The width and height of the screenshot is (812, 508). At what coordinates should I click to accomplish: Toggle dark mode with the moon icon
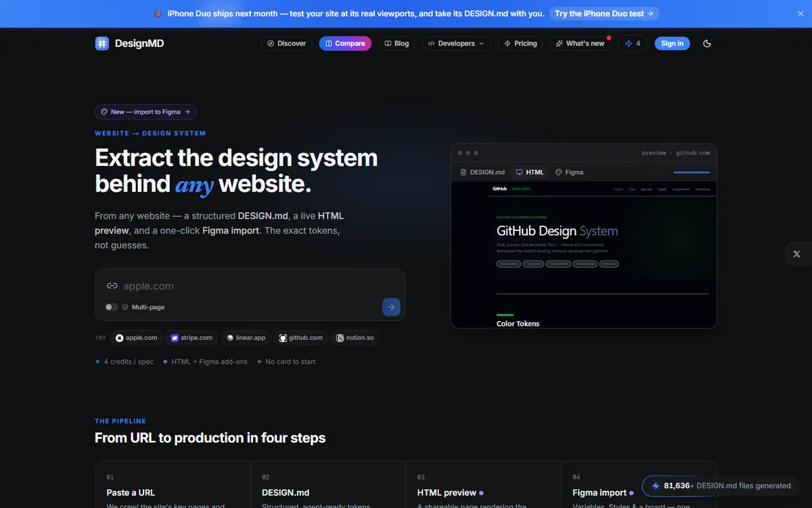(x=707, y=43)
